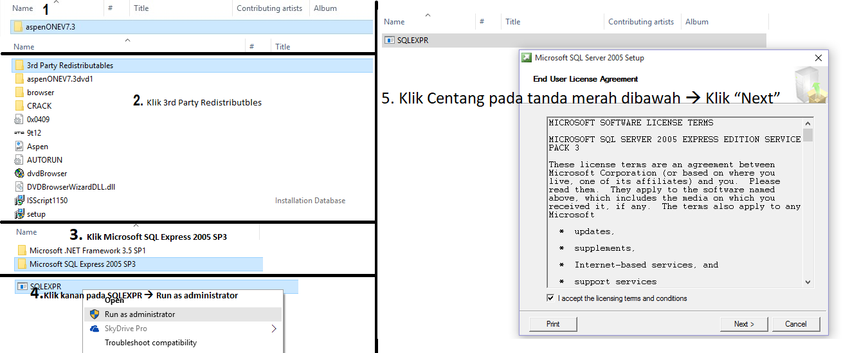Select the Aspen PDF file icon
This screenshot has width=868, height=353.
pyautogui.click(x=19, y=147)
